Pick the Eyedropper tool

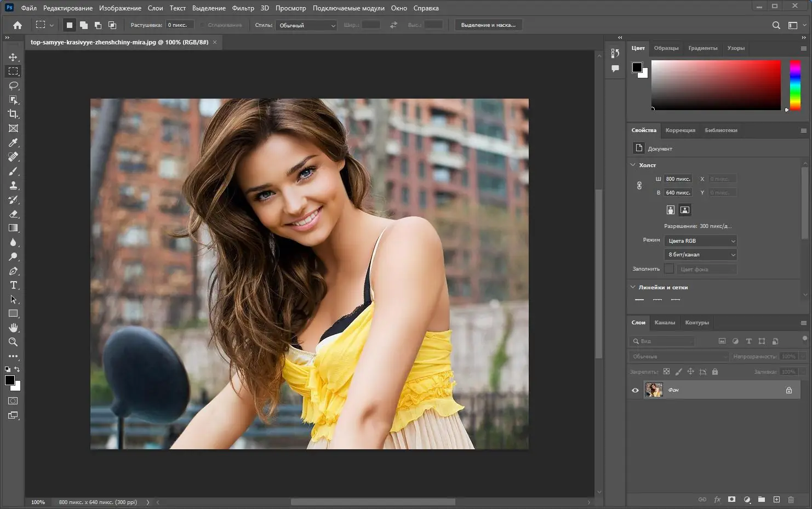(x=13, y=142)
